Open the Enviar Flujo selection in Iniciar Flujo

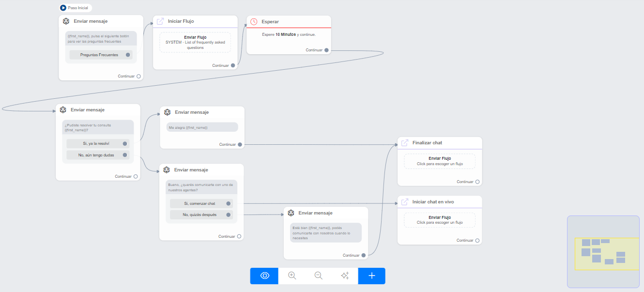click(x=195, y=42)
